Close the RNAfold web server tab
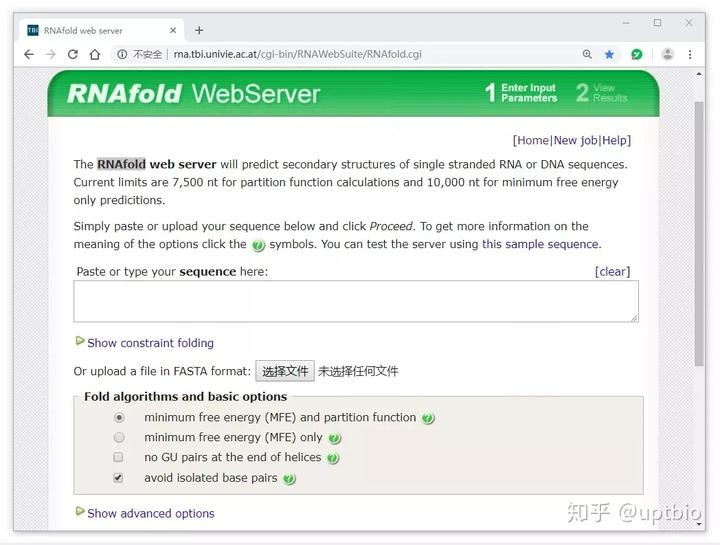 coord(173,30)
